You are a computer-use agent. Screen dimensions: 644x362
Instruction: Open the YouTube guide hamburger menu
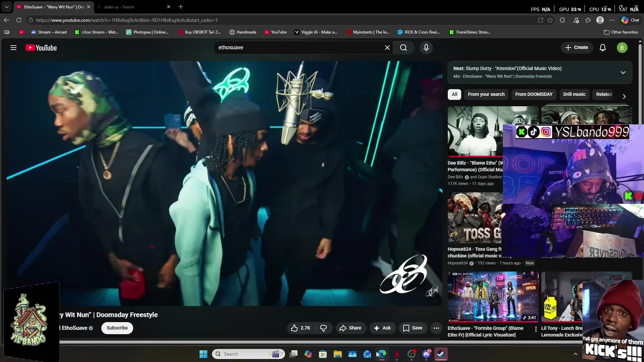pyautogui.click(x=14, y=48)
